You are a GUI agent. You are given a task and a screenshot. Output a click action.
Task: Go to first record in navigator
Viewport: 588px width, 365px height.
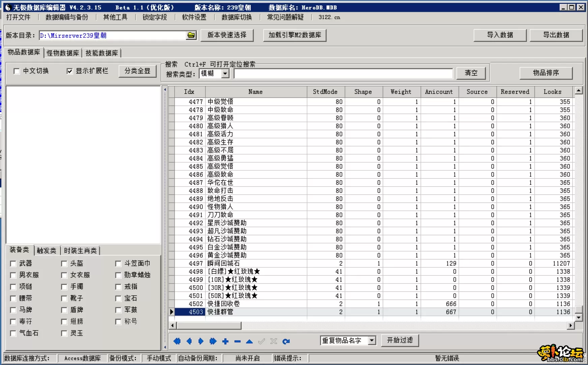[x=177, y=341]
